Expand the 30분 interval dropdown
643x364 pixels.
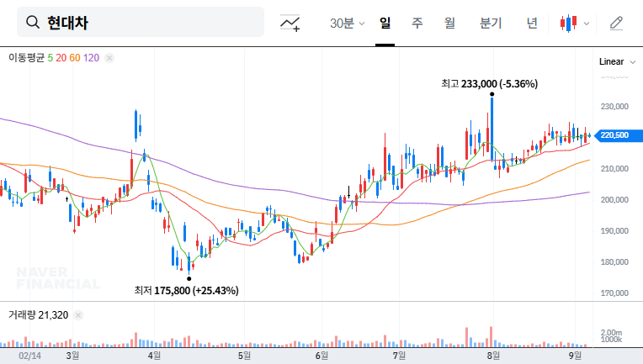pyautogui.click(x=347, y=23)
